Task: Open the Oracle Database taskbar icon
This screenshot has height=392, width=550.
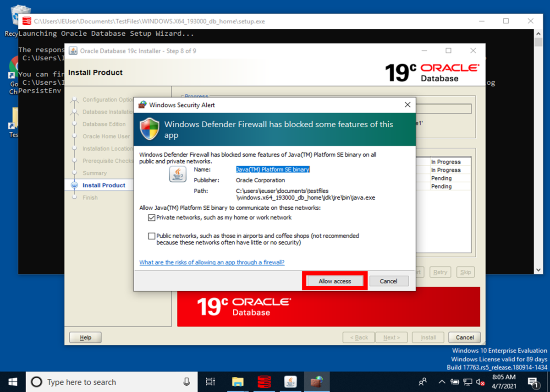Action: pyautogui.click(x=264, y=381)
